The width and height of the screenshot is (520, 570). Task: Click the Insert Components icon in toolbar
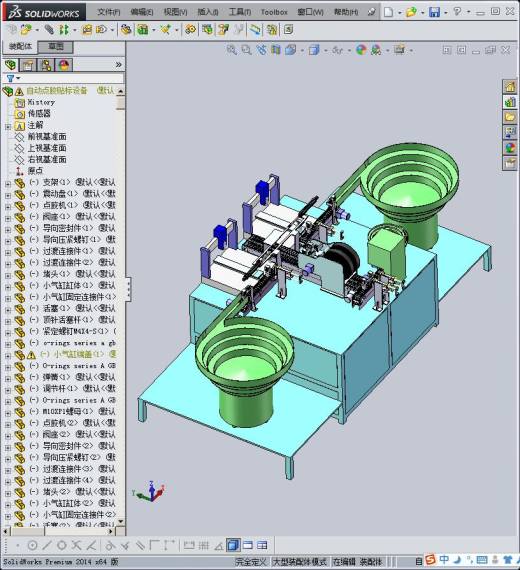tap(25, 29)
